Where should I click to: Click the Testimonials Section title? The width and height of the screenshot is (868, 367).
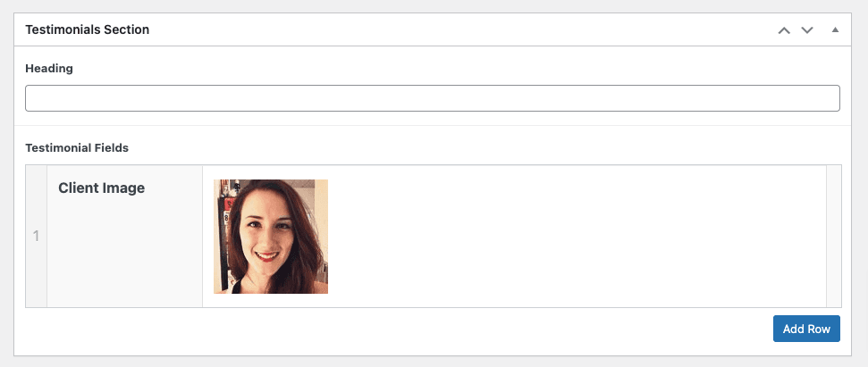[88, 29]
